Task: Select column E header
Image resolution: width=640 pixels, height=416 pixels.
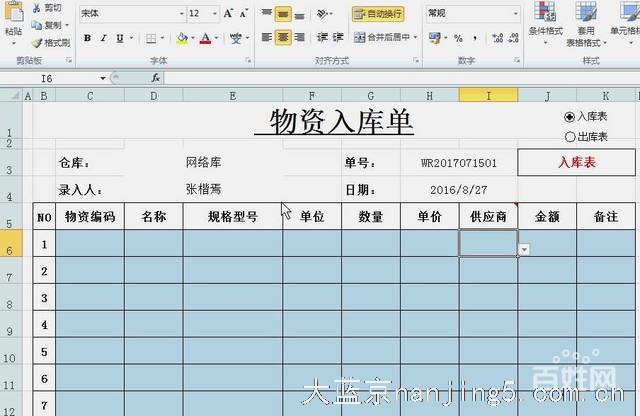Action: 233,96
